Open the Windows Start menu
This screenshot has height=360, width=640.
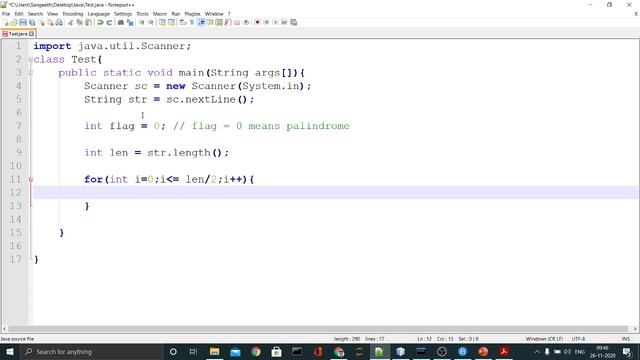(x=10, y=351)
